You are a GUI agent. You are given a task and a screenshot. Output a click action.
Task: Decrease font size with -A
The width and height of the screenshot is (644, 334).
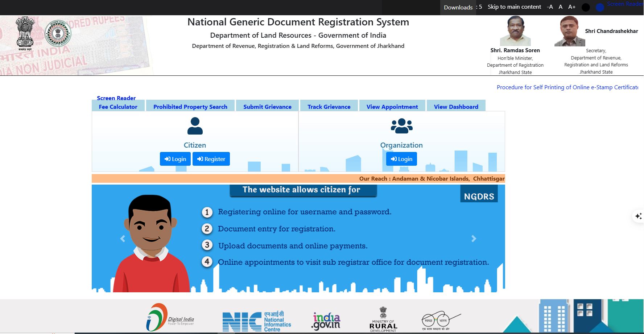pos(550,7)
